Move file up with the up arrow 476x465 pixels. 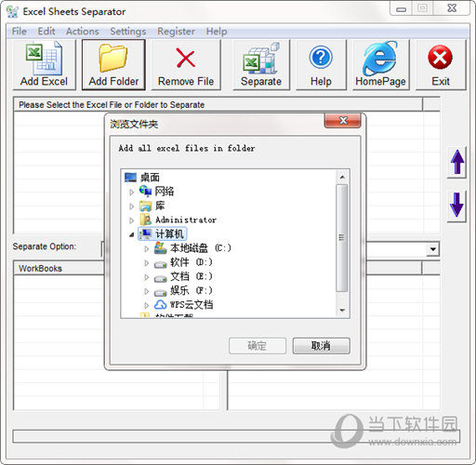456,162
